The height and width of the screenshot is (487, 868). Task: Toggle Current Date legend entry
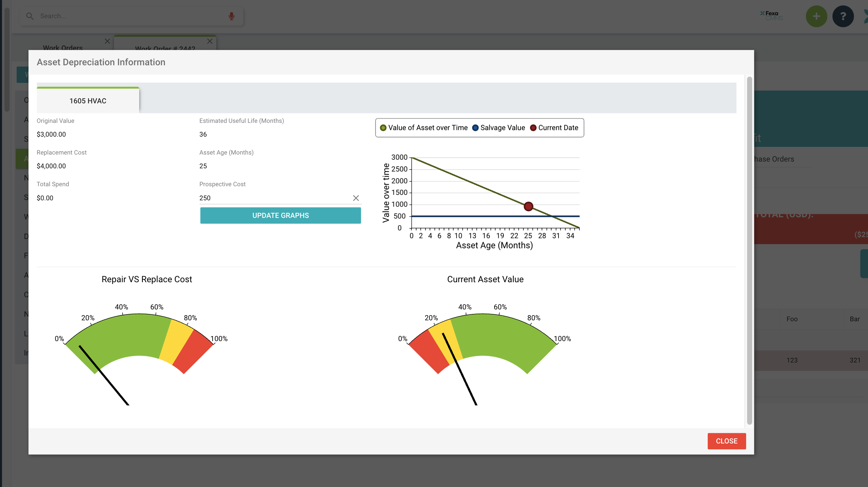click(x=554, y=128)
